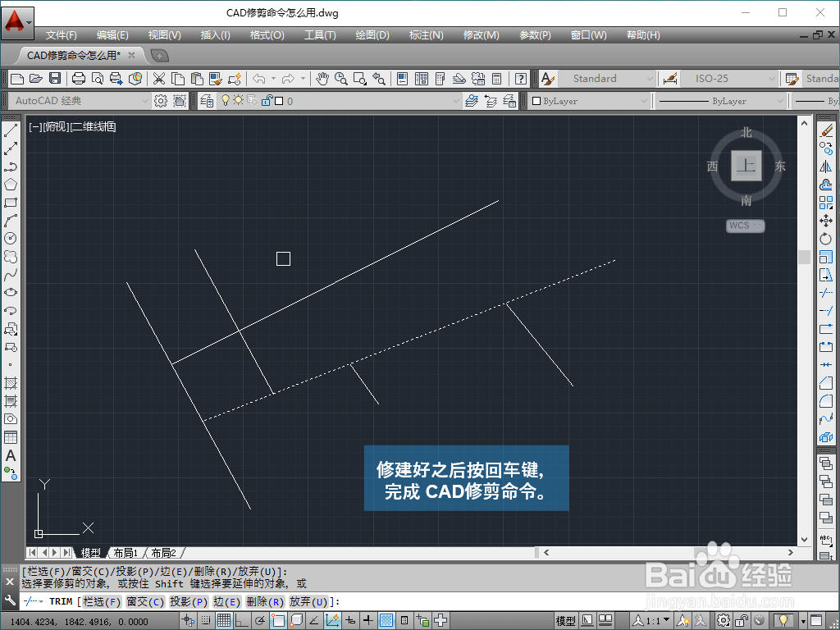Select the Circle draw tool
The height and width of the screenshot is (630, 840).
[x=11, y=239]
